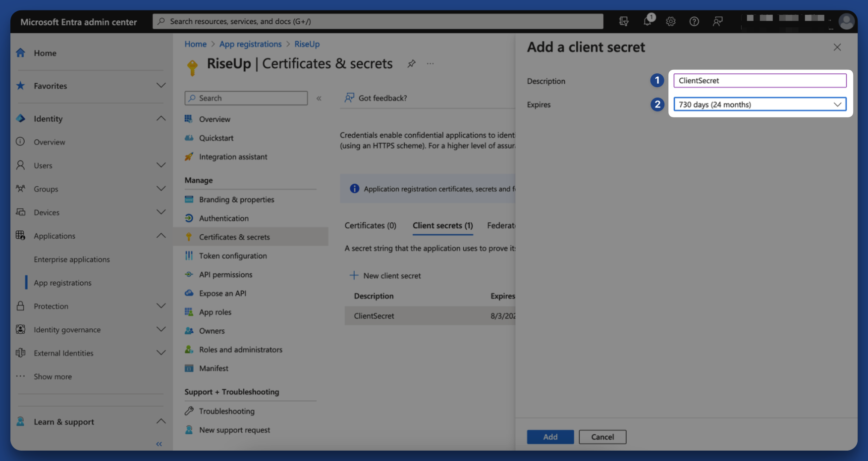
Task: Select the API permissions icon
Action: click(x=189, y=274)
